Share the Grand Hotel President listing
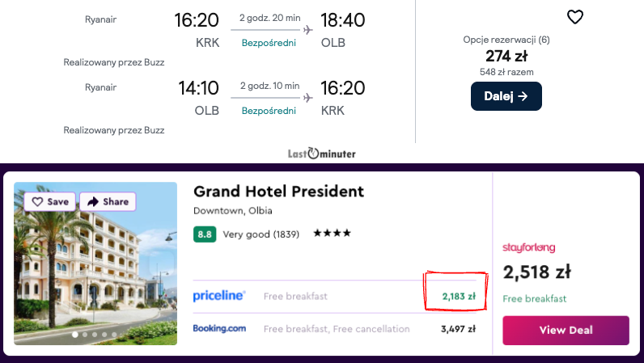This screenshot has width=644, height=363. [107, 201]
